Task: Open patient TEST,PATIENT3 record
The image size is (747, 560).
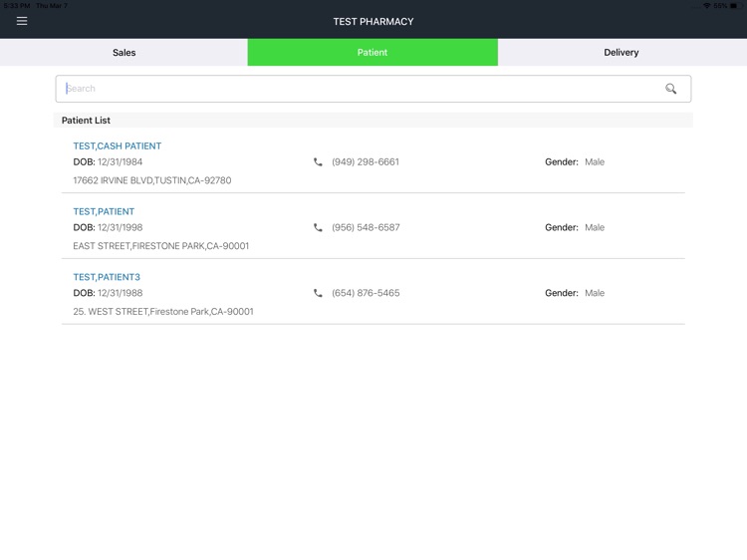Action: [x=107, y=277]
